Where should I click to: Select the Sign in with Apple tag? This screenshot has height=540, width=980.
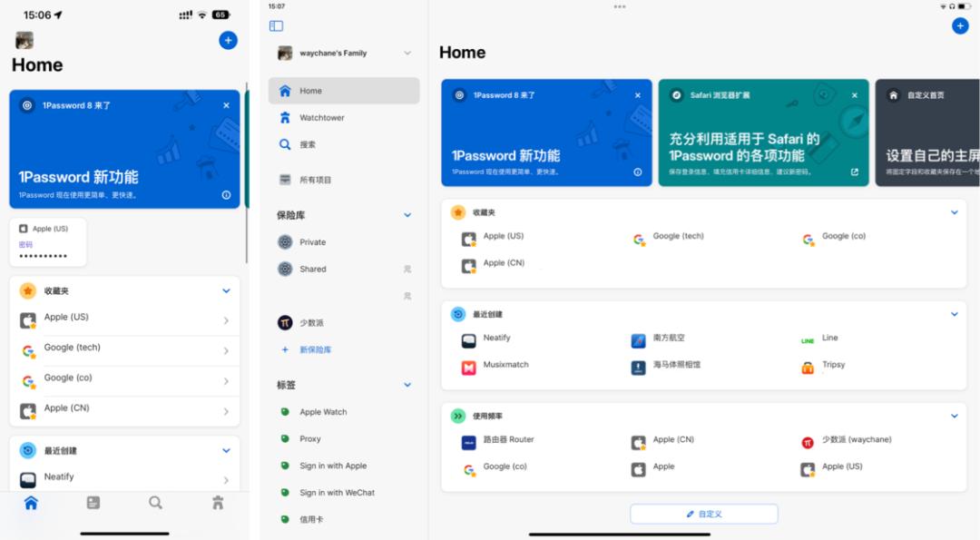pos(344,466)
